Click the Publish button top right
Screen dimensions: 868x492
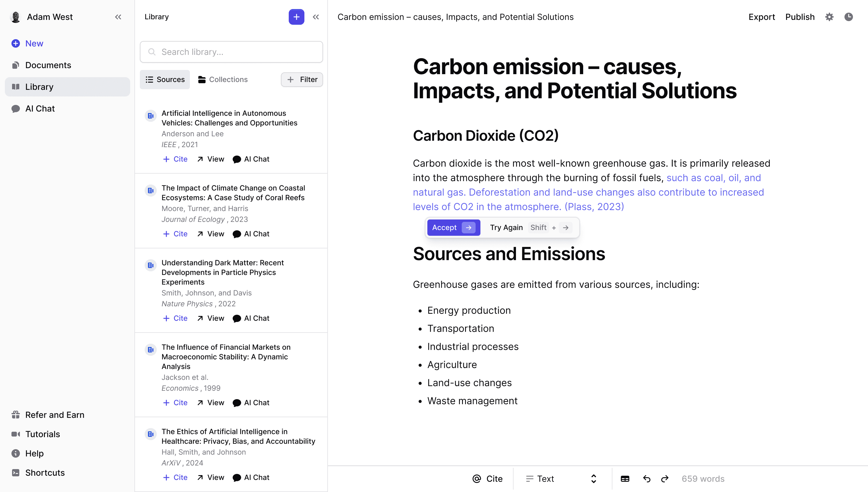pyautogui.click(x=800, y=17)
